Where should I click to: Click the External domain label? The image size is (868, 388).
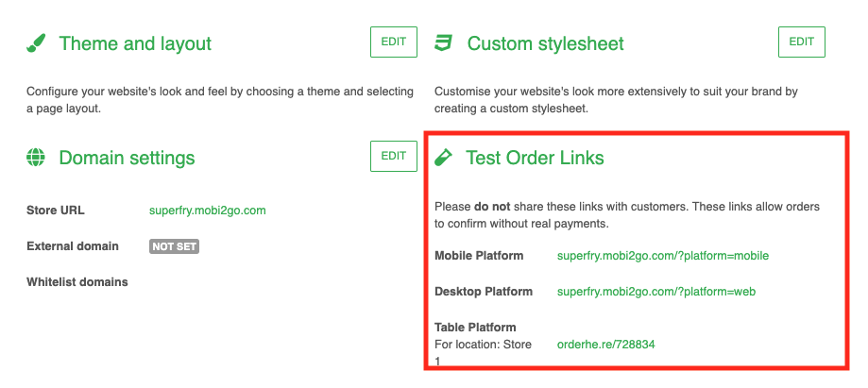coord(73,246)
